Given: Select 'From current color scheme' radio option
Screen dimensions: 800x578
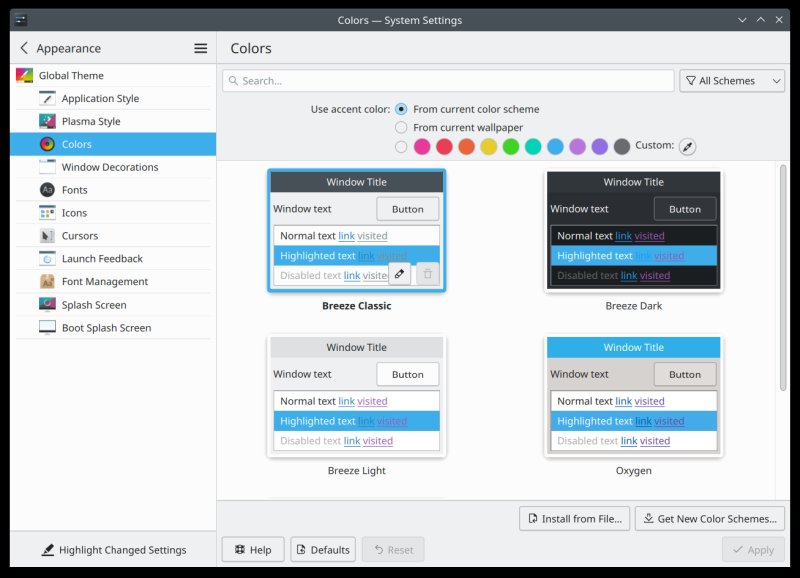Looking at the screenshot, I should (401, 109).
